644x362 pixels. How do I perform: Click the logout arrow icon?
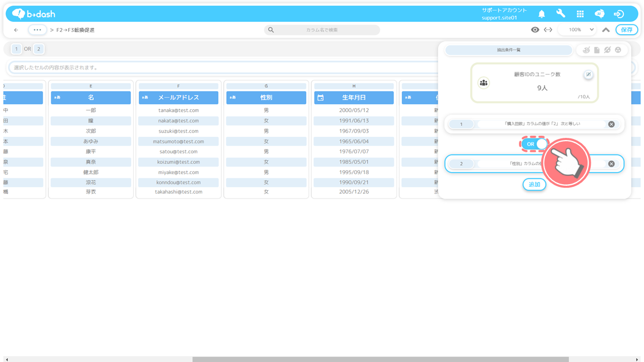618,14
